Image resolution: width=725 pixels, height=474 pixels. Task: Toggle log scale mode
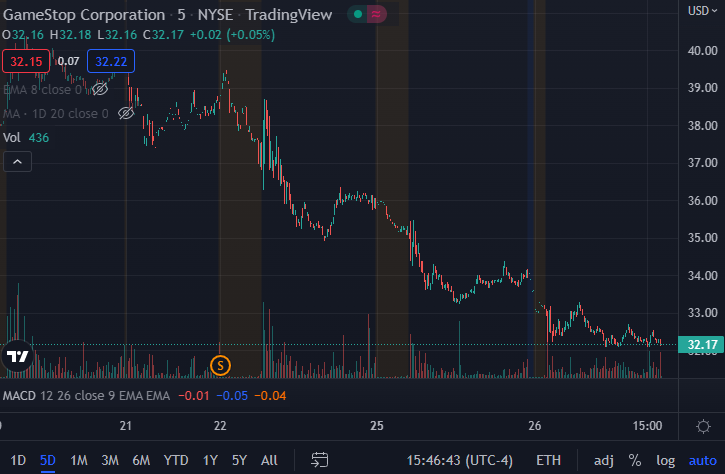point(665,460)
